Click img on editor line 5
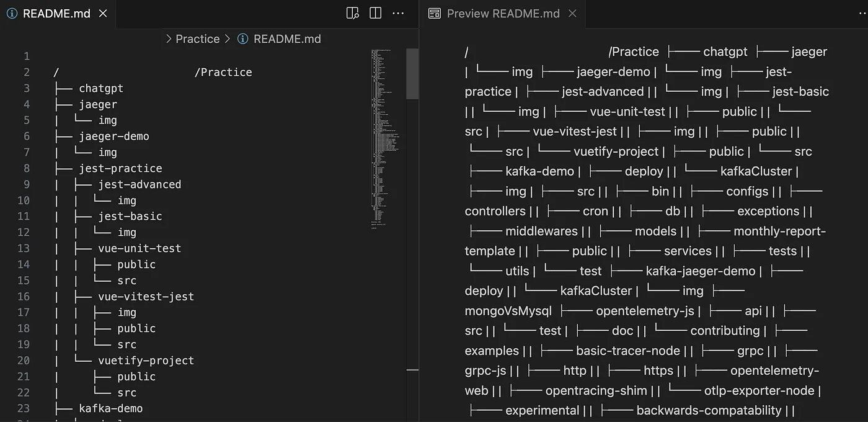The image size is (868, 422). click(107, 120)
